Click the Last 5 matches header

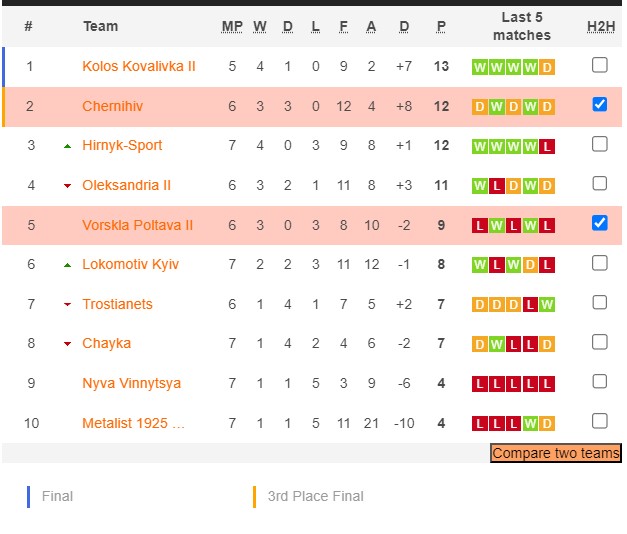[x=521, y=26]
